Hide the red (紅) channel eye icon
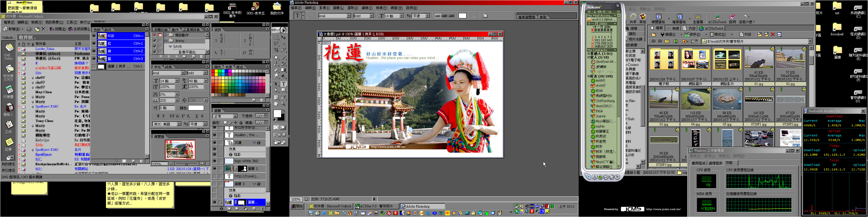The width and height of the screenshot is (868, 217). [94, 44]
